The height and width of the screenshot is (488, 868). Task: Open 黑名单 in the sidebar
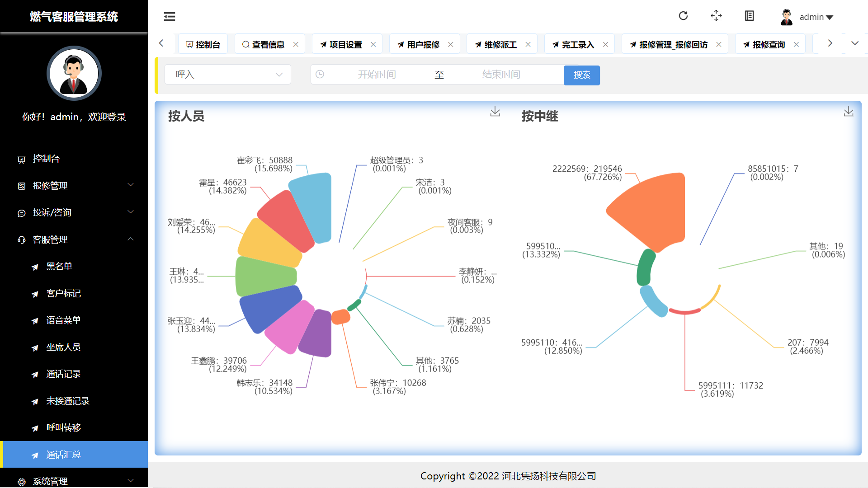(x=74, y=266)
